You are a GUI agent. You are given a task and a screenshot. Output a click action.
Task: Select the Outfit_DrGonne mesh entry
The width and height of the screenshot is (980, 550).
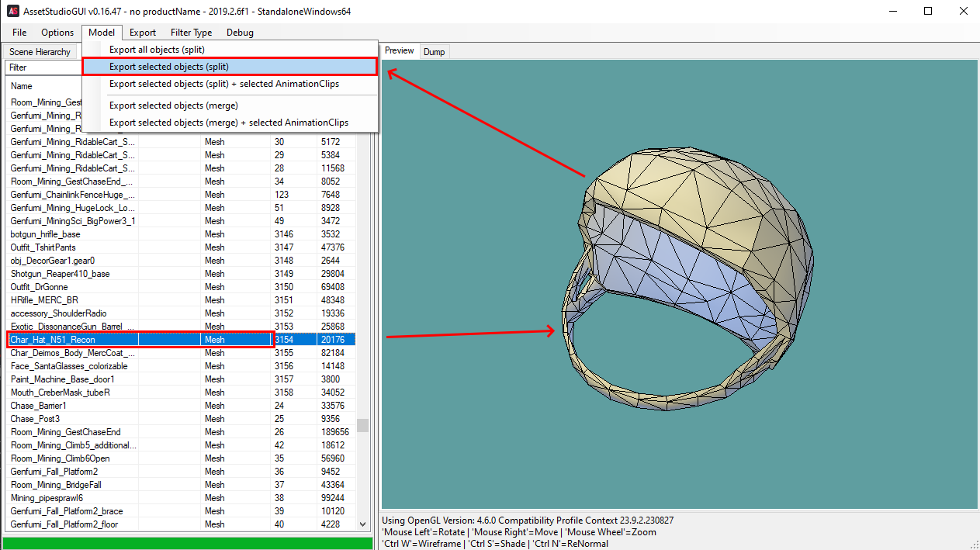39,287
